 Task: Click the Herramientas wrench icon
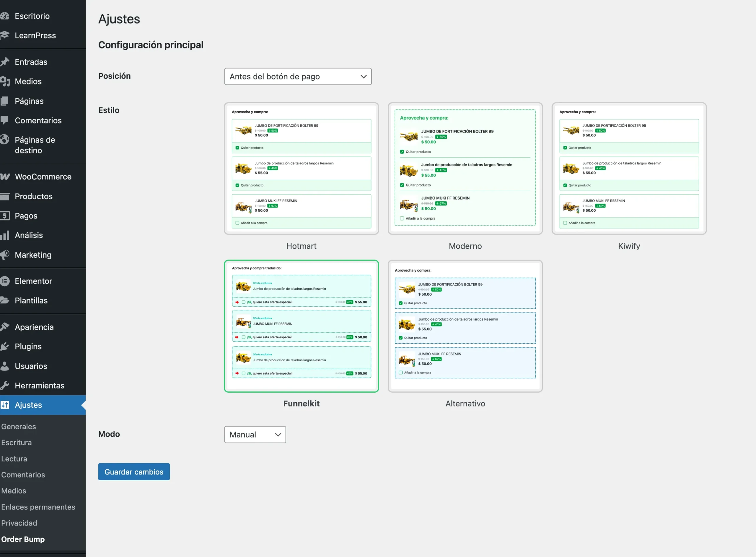(5, 386)
